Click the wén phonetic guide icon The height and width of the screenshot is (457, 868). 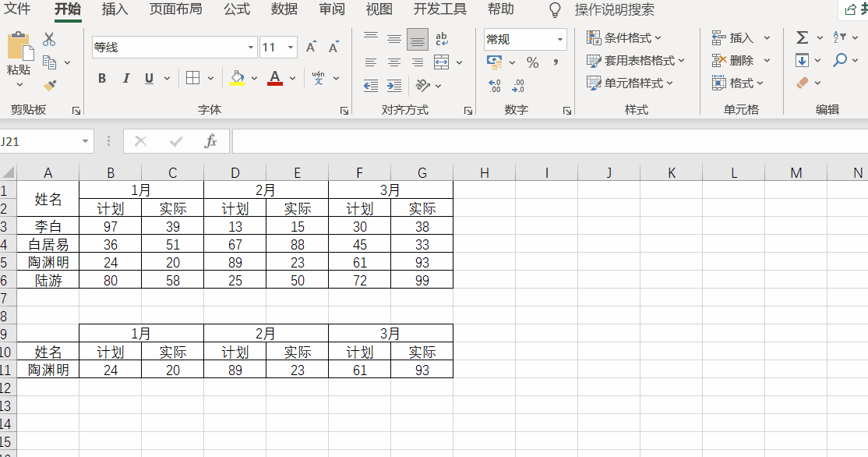coord(319,78)
